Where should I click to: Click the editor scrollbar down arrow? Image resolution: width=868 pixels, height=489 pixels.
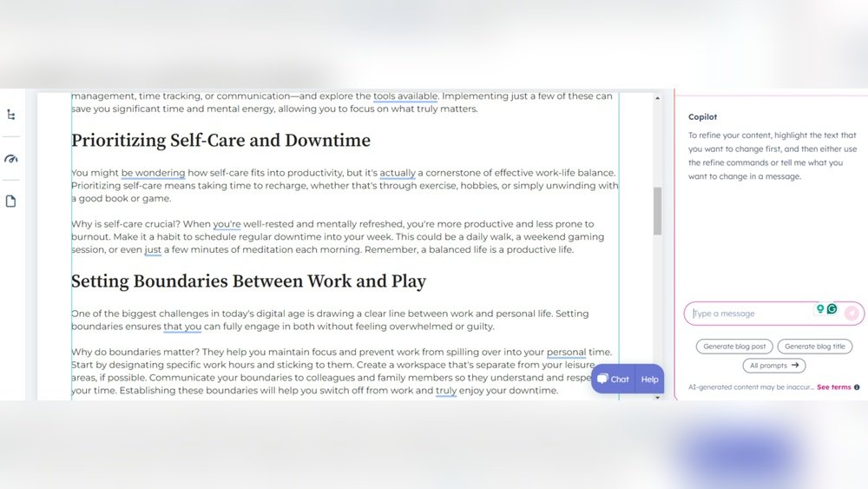657,397
